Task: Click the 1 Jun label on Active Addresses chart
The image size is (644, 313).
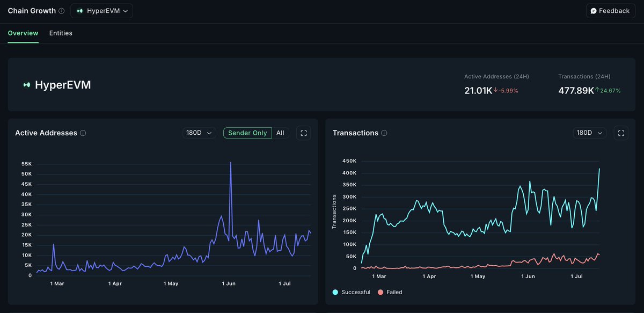Action: [x=228, y=283]
